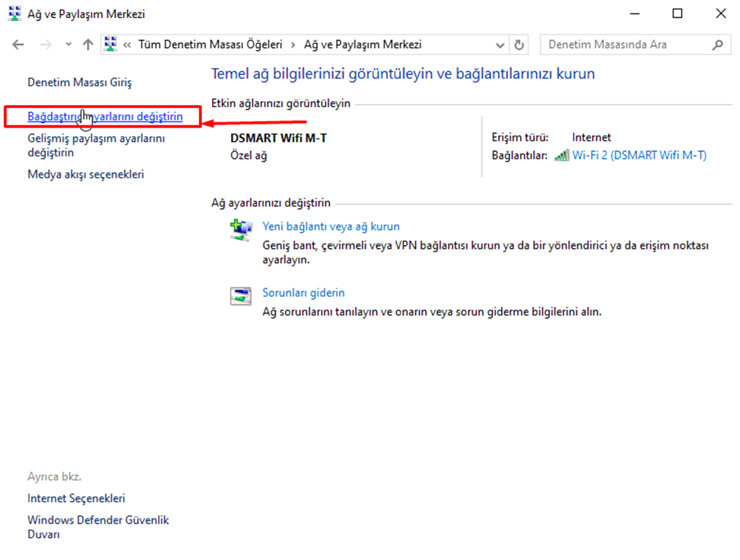Viewport: 740px width, 560px height.
Task: Click Yeni bağlantı veya ağ kurun link
Action: 330,226
